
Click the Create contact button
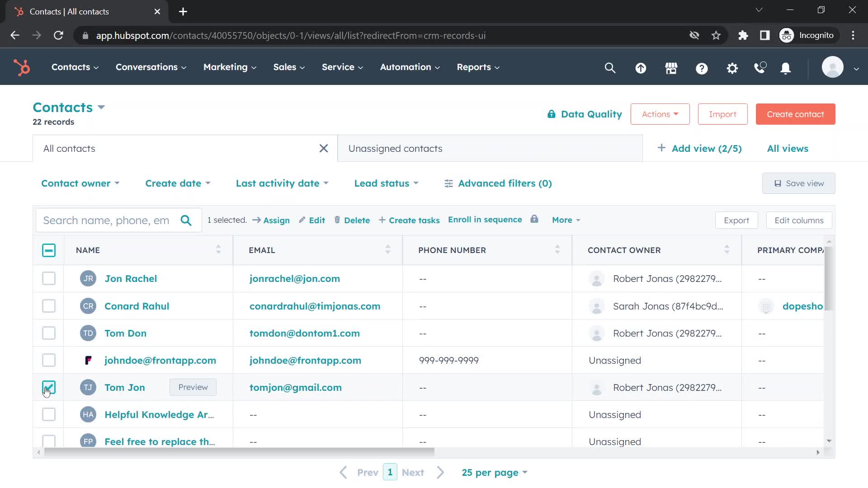click(x=797, y=114)
